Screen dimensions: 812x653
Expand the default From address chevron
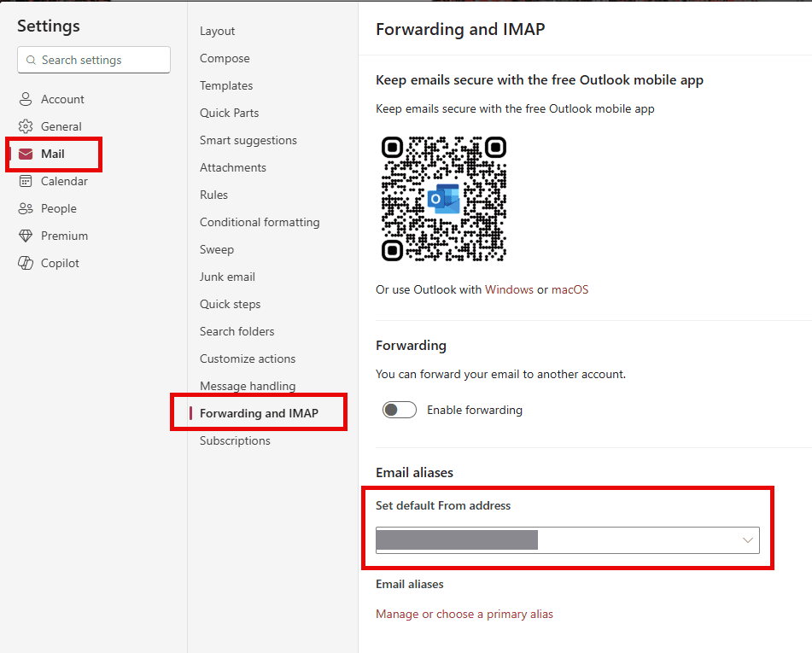tap(747, 540)
